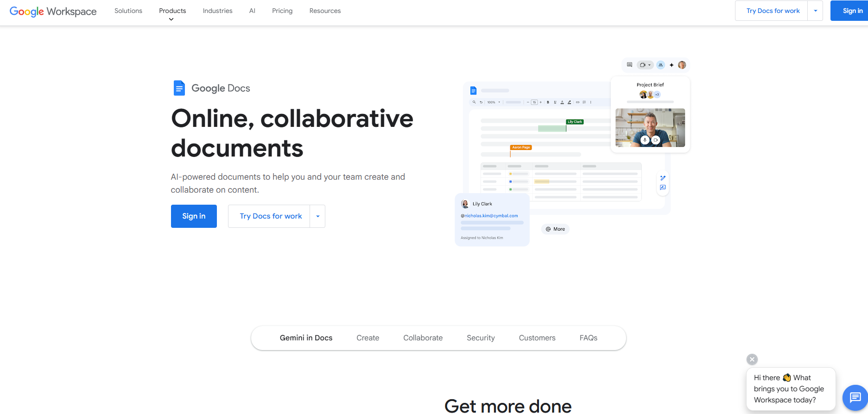Switch to the Collaborate tab
The width and height of the screenshot is (868, 414).
(423, 338)
